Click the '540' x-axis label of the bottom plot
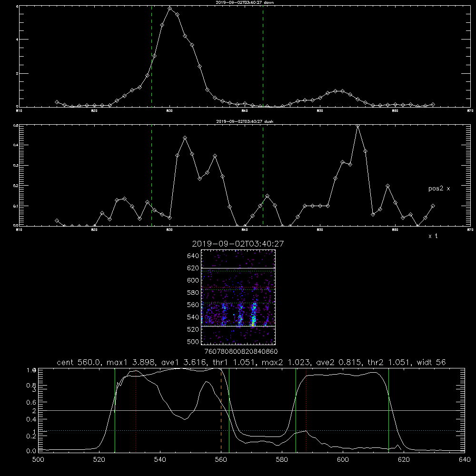The image size is (476, 476). pyautogui.click(x=160, y=460)
